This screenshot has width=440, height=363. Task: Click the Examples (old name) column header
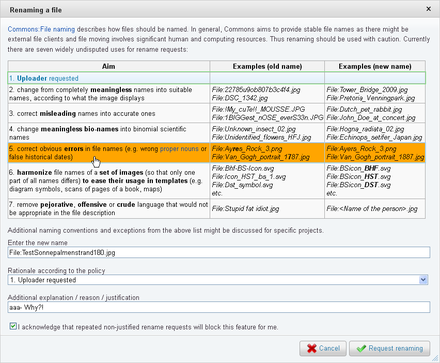(x=267, y=66)
